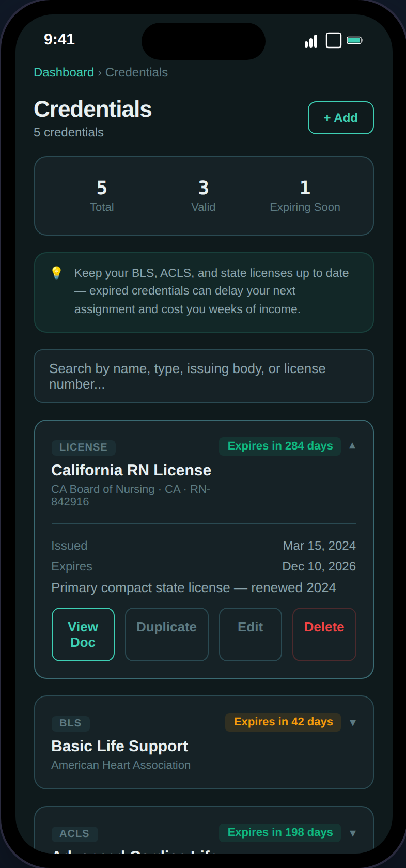Tap the 'Expires in 42 days' warning pill
This screenshot has width=406, height=868.
point(283,722)
